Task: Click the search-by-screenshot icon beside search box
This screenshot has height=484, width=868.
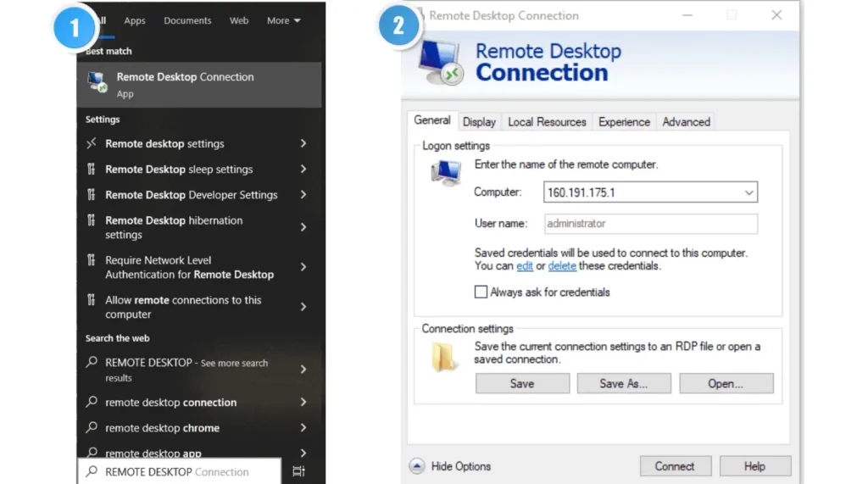Action: (298, 471)
